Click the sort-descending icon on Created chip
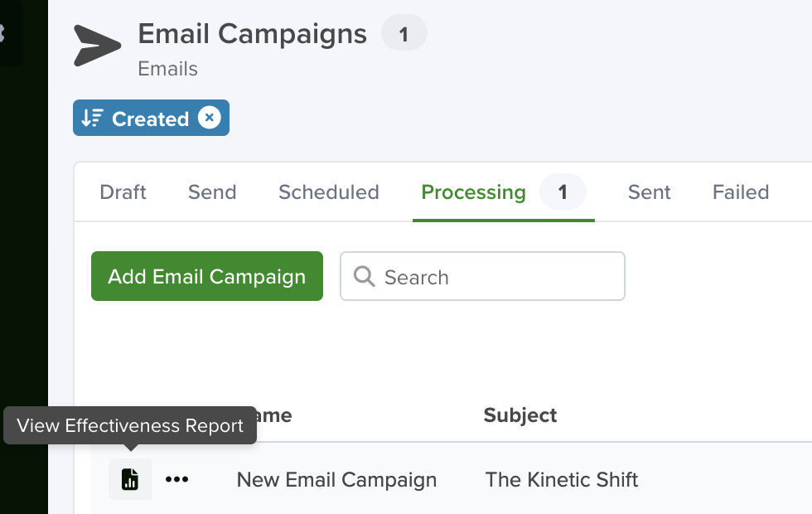Viewport: 812px width, 514px height. (93, 118)
